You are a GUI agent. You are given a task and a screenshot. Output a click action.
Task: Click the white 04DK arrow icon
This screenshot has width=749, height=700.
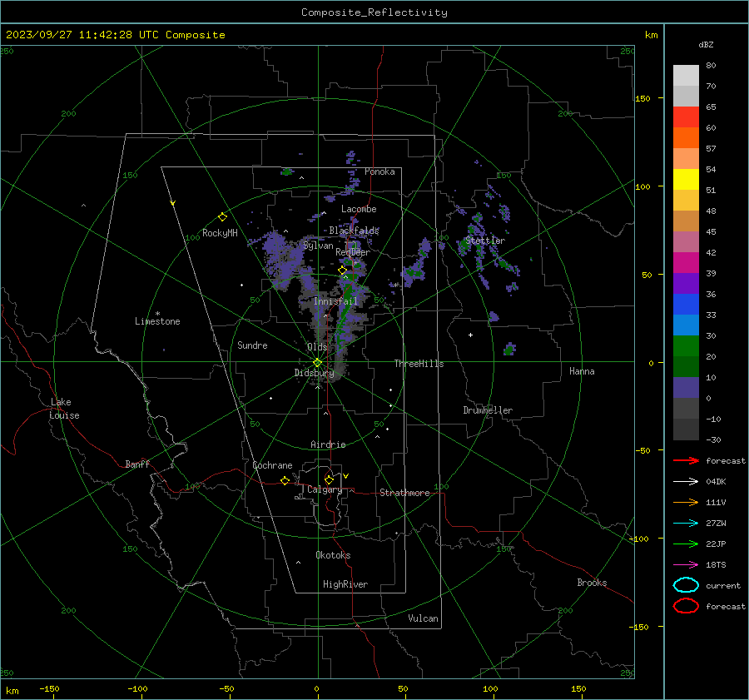coord(686,481)
